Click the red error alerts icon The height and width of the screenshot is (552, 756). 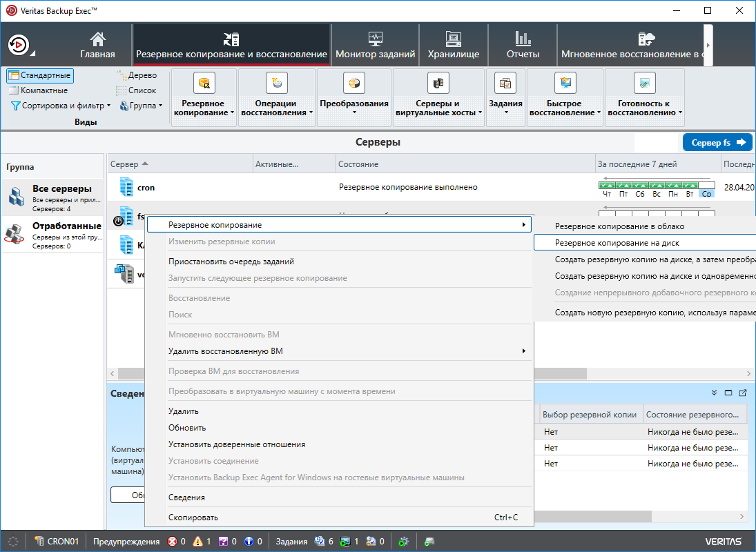[x=172, y=542]
